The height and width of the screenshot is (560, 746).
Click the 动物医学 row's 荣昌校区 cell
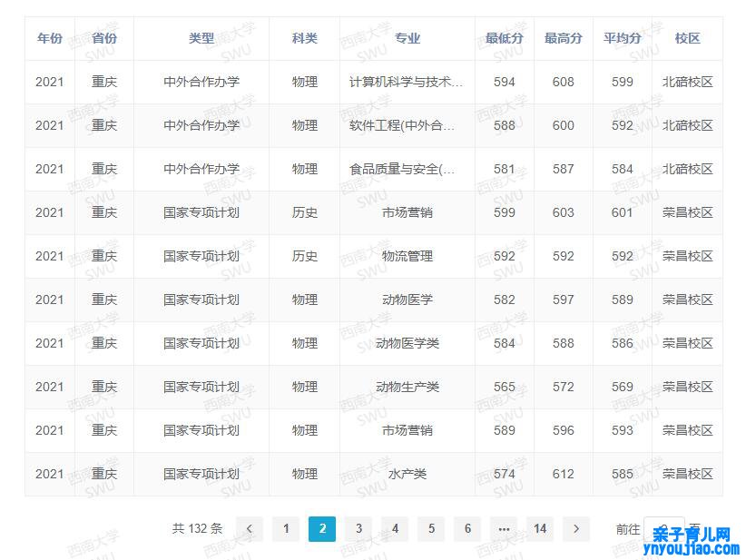point(687,300)
